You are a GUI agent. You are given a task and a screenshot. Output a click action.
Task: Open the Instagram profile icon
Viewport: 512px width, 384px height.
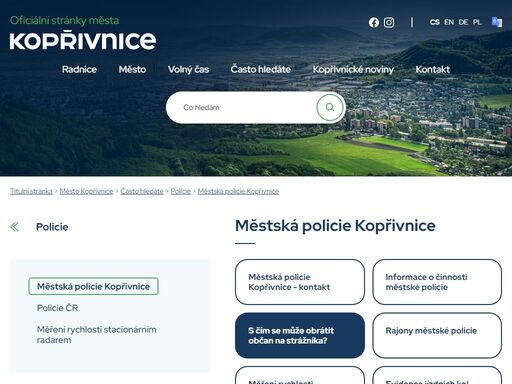(x=389, y=22)
